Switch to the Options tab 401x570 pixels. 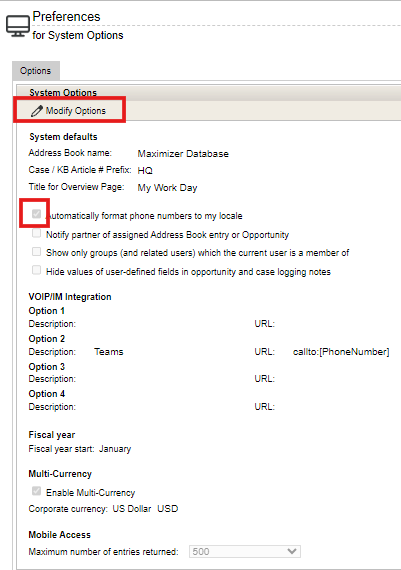click(36, 71)
